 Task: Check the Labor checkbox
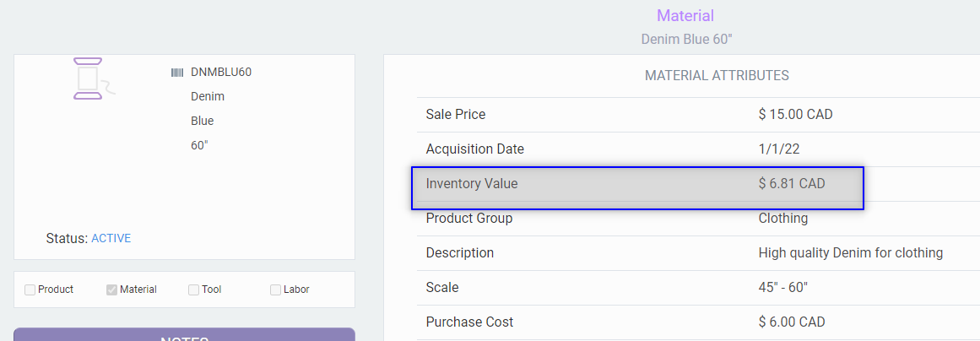[275, 290]
